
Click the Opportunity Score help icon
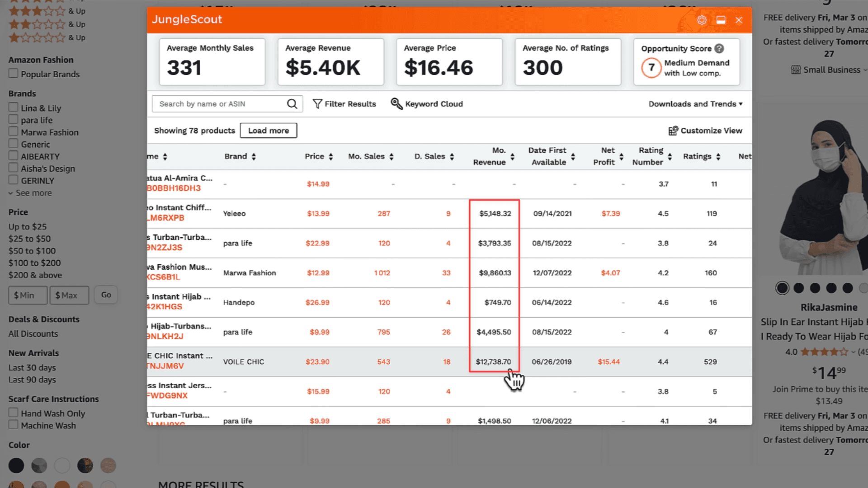tap(719, 48)
